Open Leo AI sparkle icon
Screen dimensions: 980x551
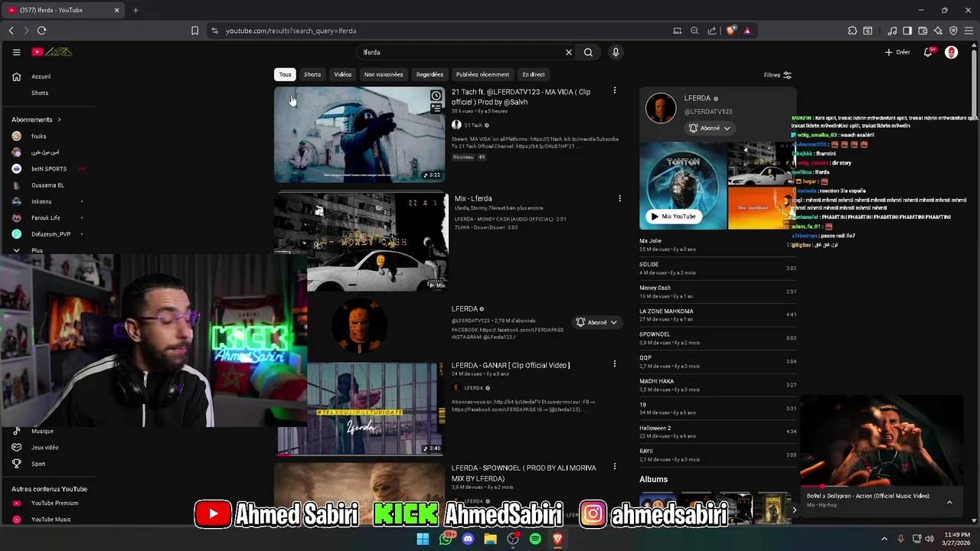(x=938, y=31)
